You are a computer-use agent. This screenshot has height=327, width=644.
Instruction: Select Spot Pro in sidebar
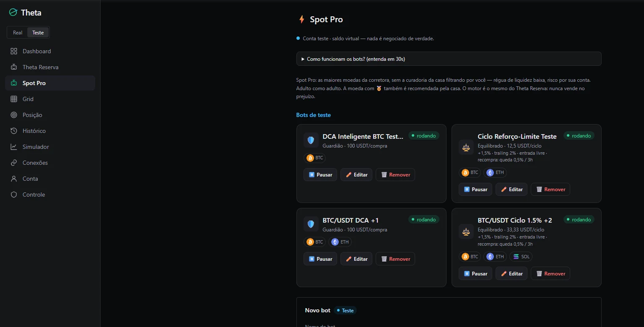pos(50,83)
